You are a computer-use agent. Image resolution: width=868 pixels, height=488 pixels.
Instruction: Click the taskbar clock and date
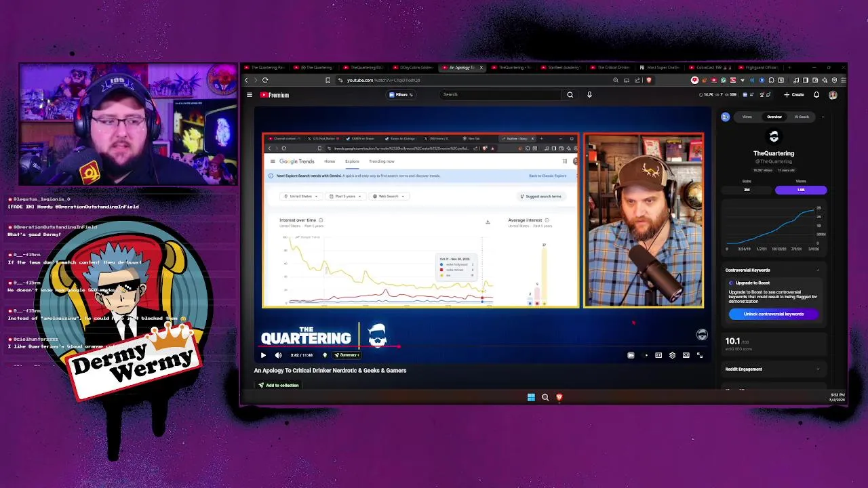click(x=837, y=397)
